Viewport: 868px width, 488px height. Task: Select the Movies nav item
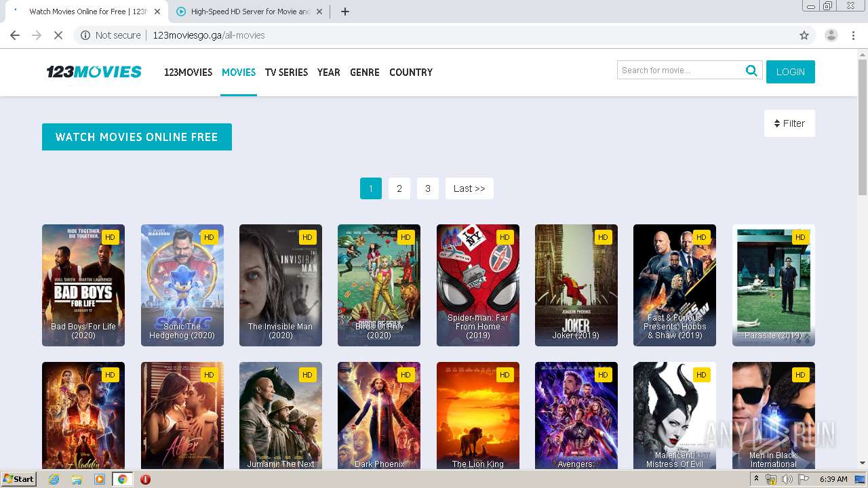tap(239, 73)
